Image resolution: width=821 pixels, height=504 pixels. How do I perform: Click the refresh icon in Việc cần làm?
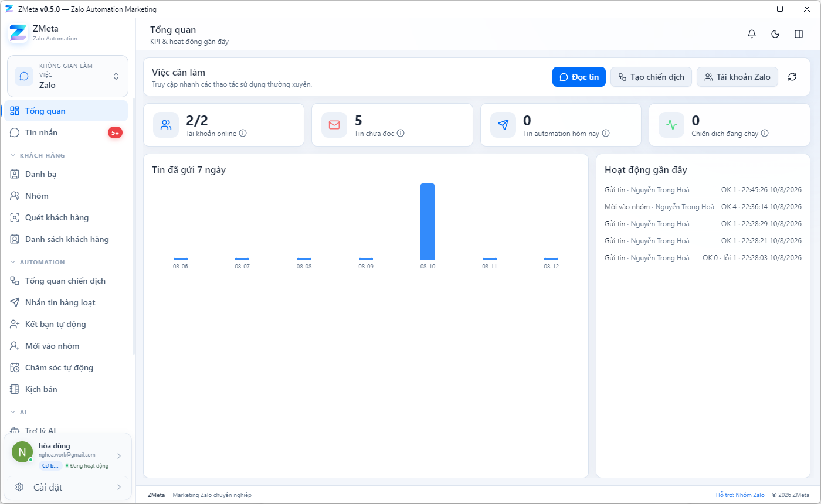coord(792,77)
